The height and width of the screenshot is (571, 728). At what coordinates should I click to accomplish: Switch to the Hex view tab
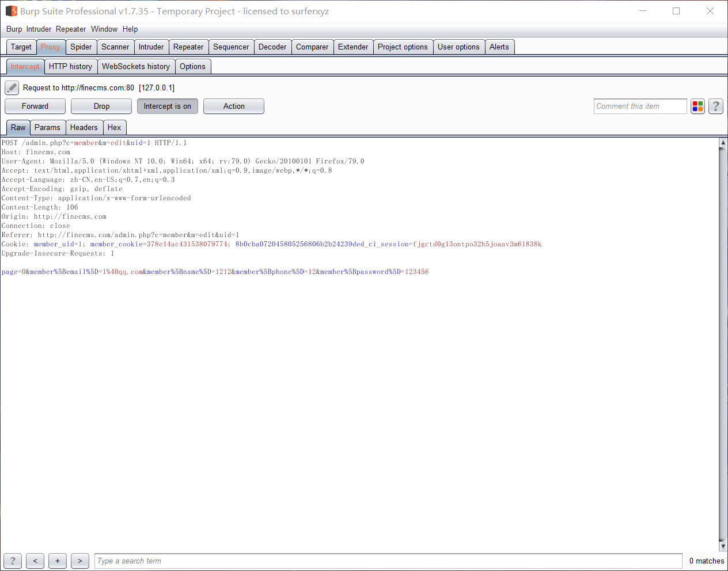click(x=115, y=128)
